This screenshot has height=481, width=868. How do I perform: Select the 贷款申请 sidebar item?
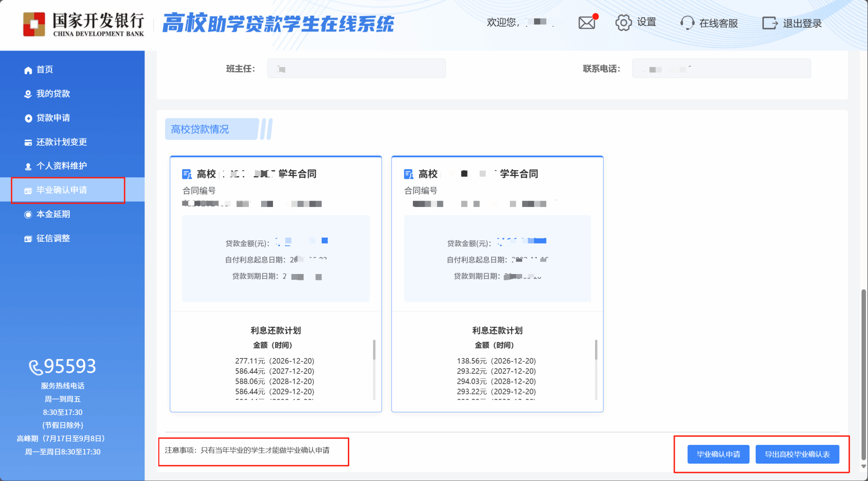53,118
